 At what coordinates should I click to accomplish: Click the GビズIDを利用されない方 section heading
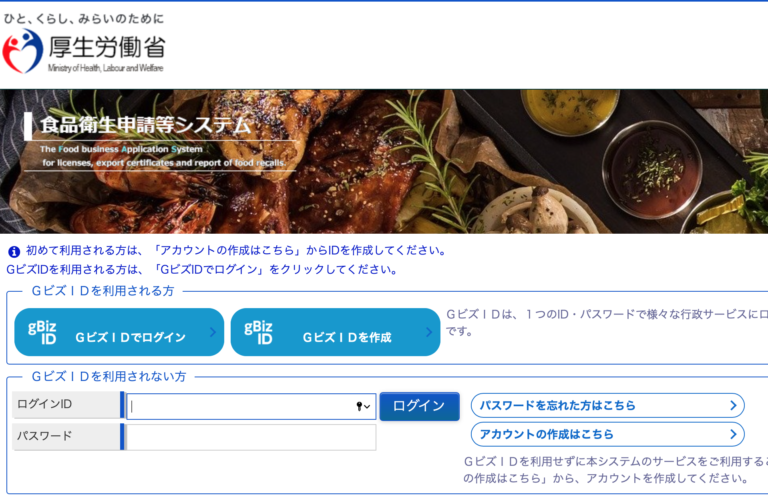109,377
